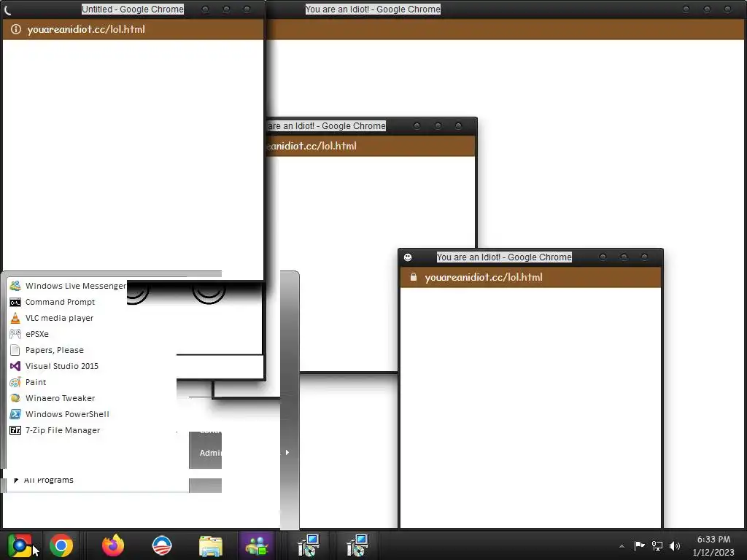Image resolution: width=747 pixels, height=560 pixels.
Task: Click the Visual Studio purple icon
Action: [x=15, y=366]
